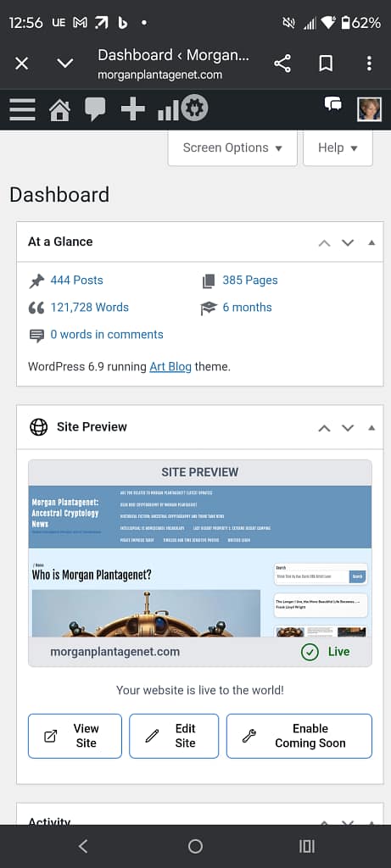Tap the site preview thumbnail image
This screenshot has height=868, width=391.
pyautogui.click(x=200, y=561)
